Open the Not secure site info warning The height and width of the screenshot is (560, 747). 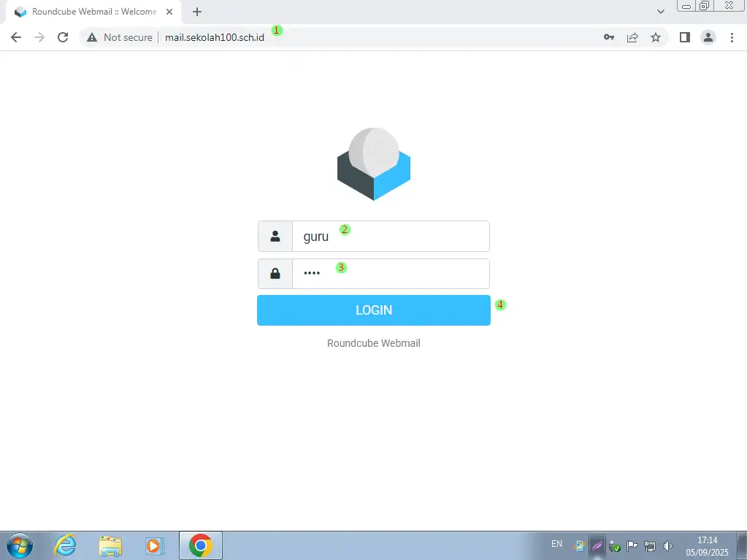(x=120, y=37)
